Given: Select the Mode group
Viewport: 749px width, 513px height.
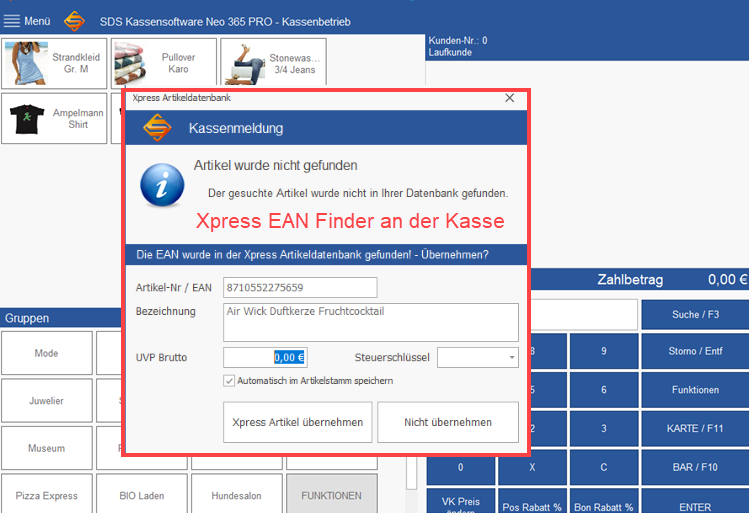Looking at the screenshot, I should (x=46, y=353).
